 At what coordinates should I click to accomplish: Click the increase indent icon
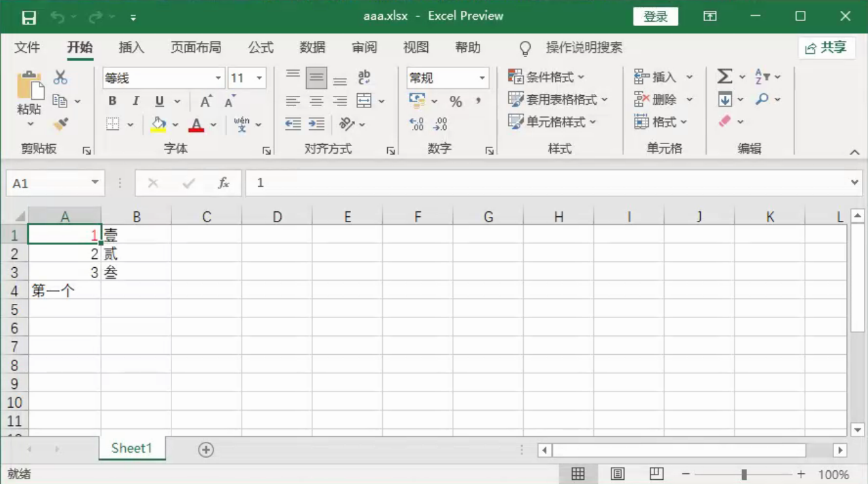coord(316,124)
